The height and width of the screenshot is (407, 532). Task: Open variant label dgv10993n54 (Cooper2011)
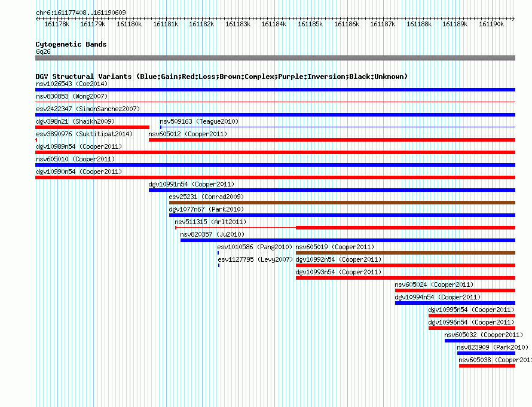tap(338, 272)
